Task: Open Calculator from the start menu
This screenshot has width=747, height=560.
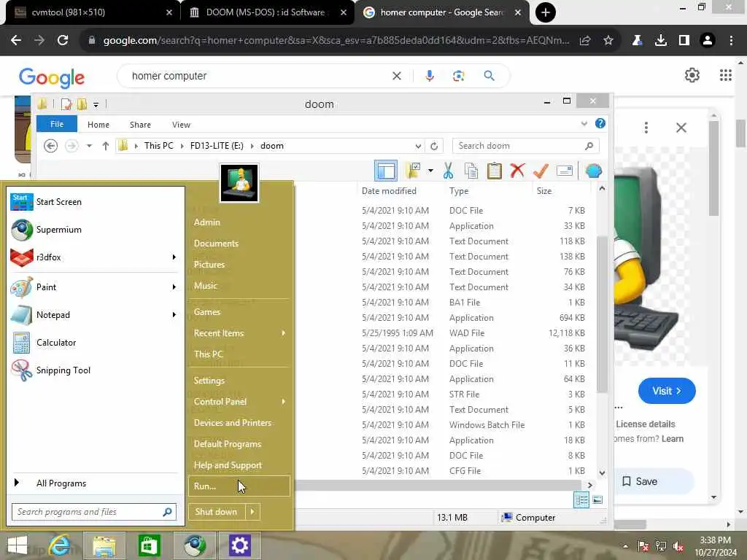Action: (93, 343)
